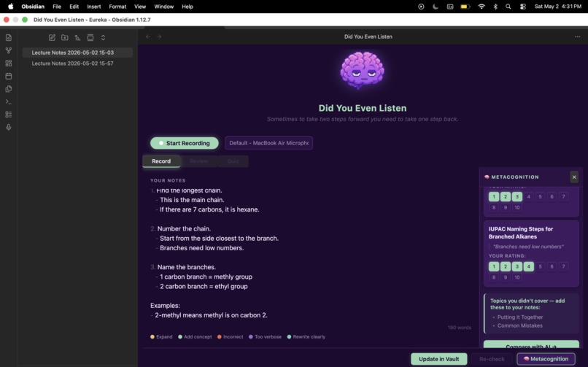Open the View menu
The image size is (588, 367).
140,7
